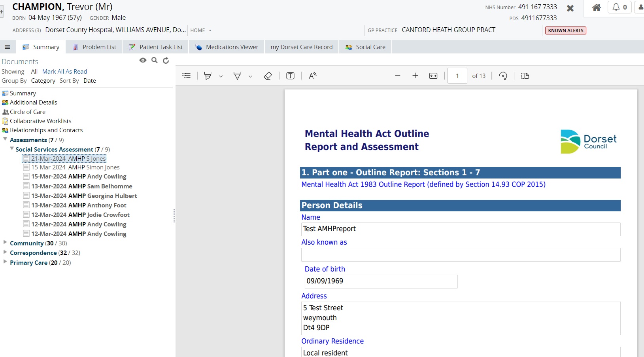Change the Showing filter All
The image size is (644, 357).
(34, 72)
